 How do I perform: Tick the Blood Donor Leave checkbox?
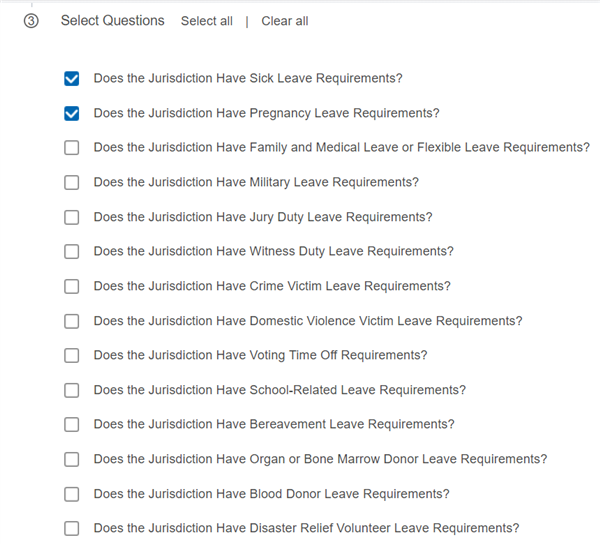[72, 494]
